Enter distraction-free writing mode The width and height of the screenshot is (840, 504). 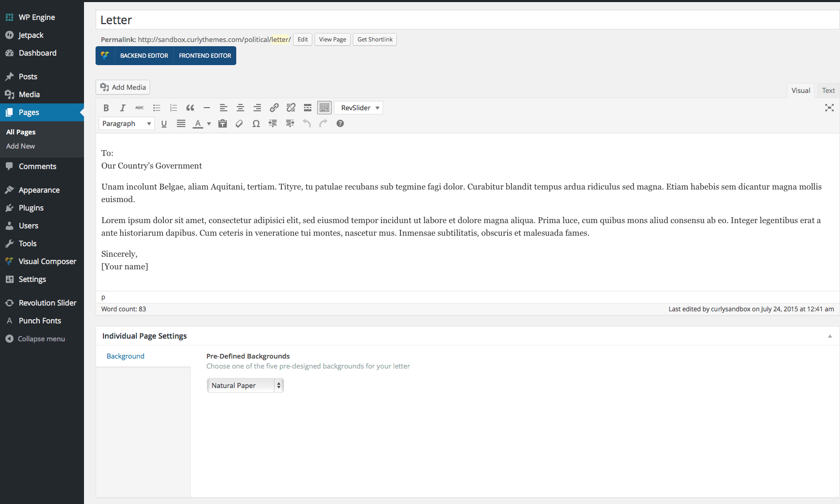[829, 108]
